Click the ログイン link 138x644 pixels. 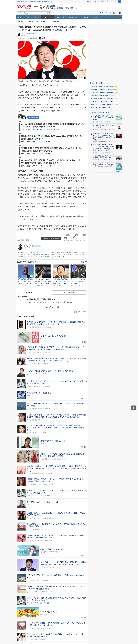pyautogui.click(x=42, y=8)
